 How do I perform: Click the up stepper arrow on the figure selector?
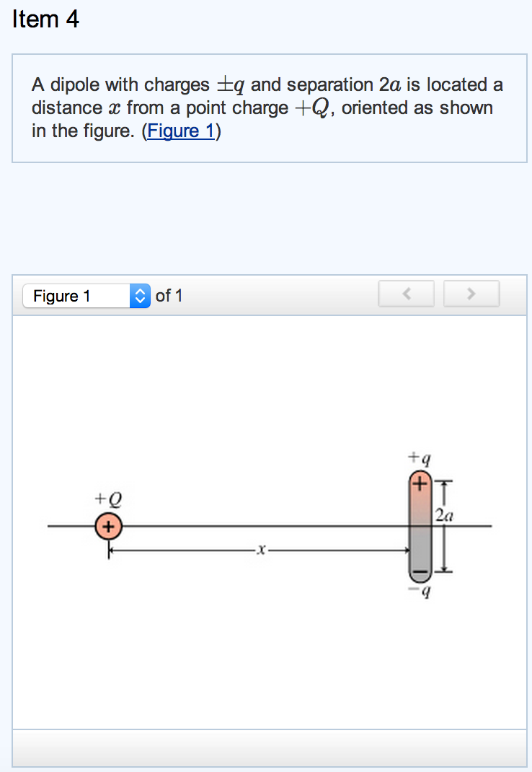[x=140, y=291]
